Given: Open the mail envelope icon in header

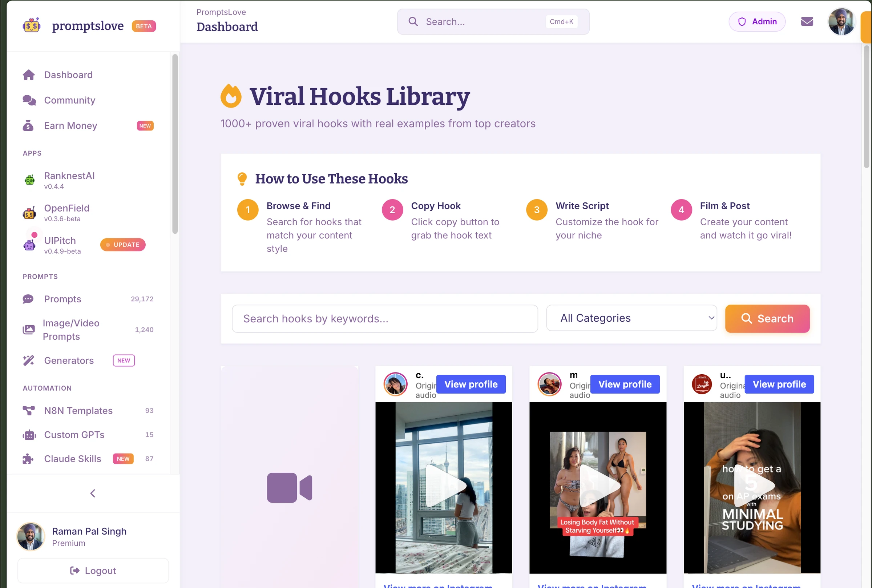Looking at the screenshot, I should 807,22.
